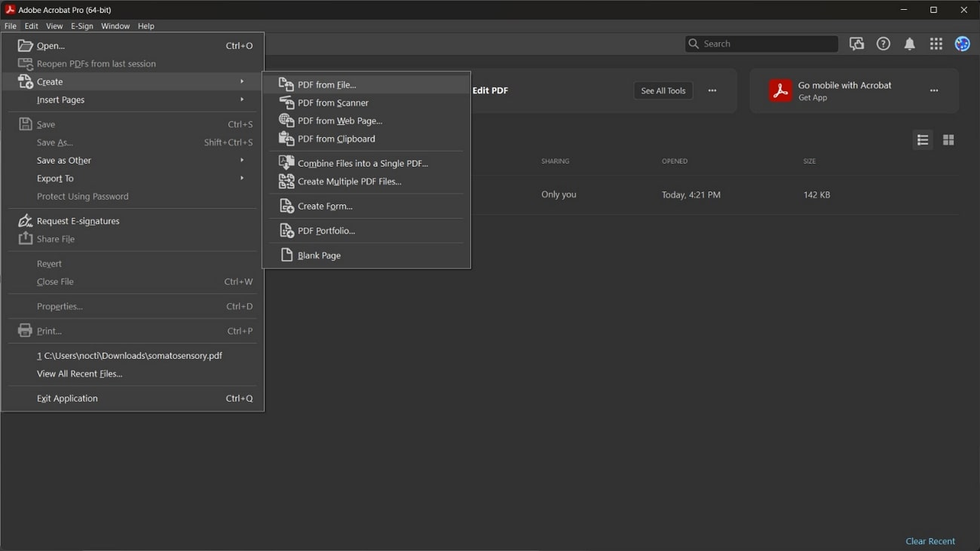Open the apps grid icon

936,44
